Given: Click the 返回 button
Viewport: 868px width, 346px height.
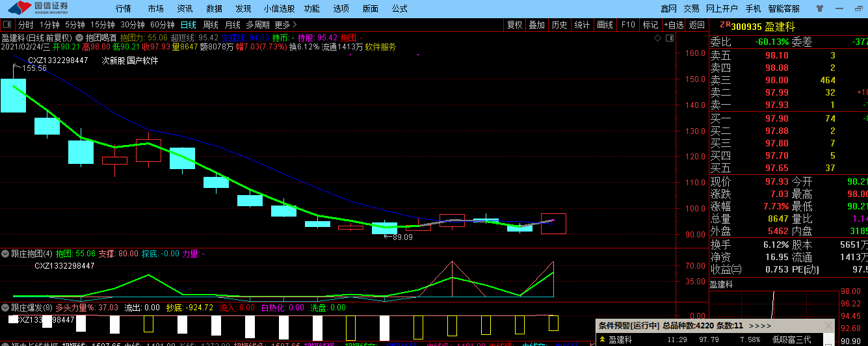Looking at the screenshot, I should coord(697,25).
